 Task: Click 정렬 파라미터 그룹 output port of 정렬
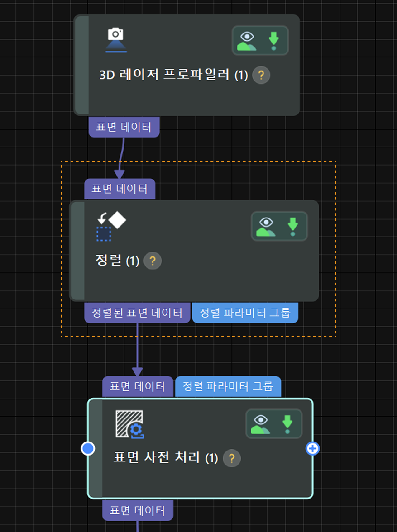245,313
